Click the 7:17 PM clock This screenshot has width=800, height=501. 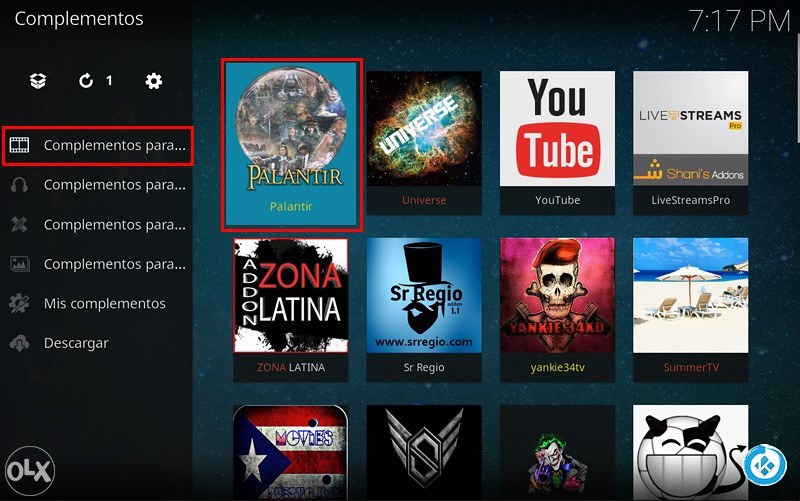click(x=739, y=21)
